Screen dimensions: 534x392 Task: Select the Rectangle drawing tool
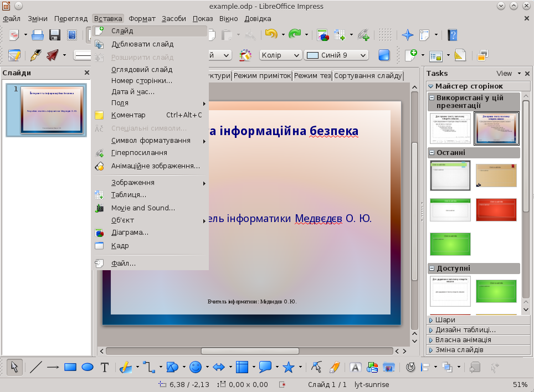click(70, 367)
